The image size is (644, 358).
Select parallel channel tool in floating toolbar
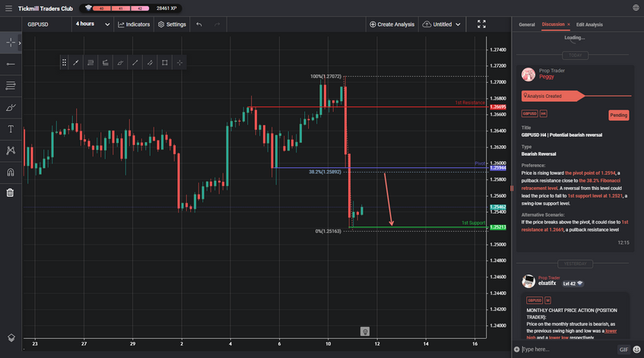point(150,63)
